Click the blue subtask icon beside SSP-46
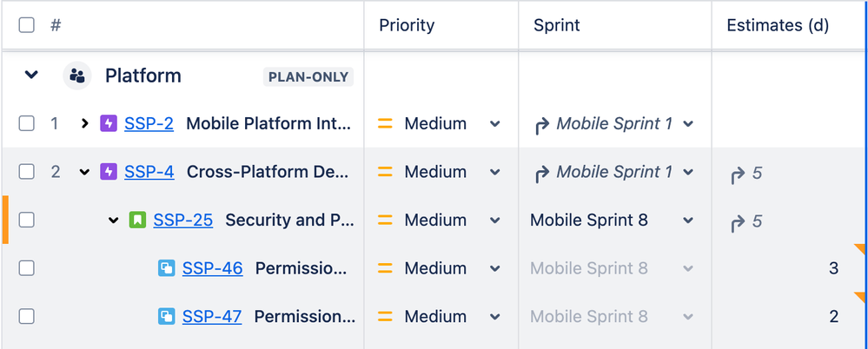868x349 pixels. pyautogui.click(x=167, y=268)
